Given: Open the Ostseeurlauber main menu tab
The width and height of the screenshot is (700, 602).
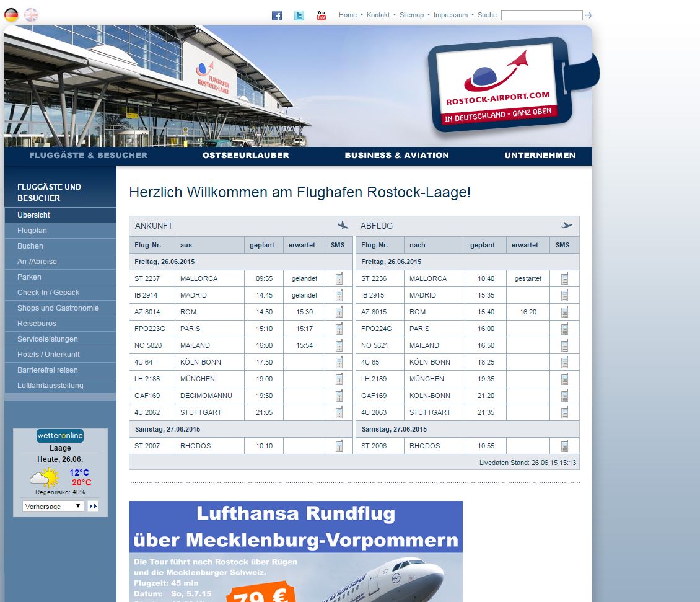Looking at the screenshot, I should pyautogui.click(x=245, y=156).
